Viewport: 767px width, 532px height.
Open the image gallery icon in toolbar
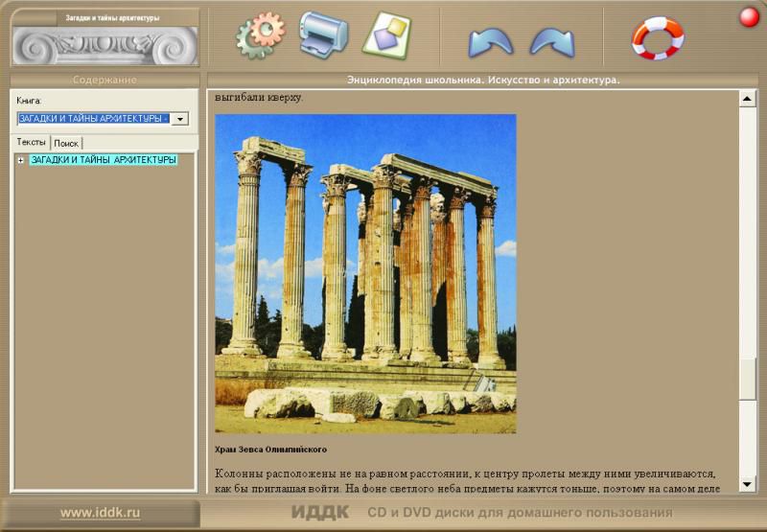(385, 34)
